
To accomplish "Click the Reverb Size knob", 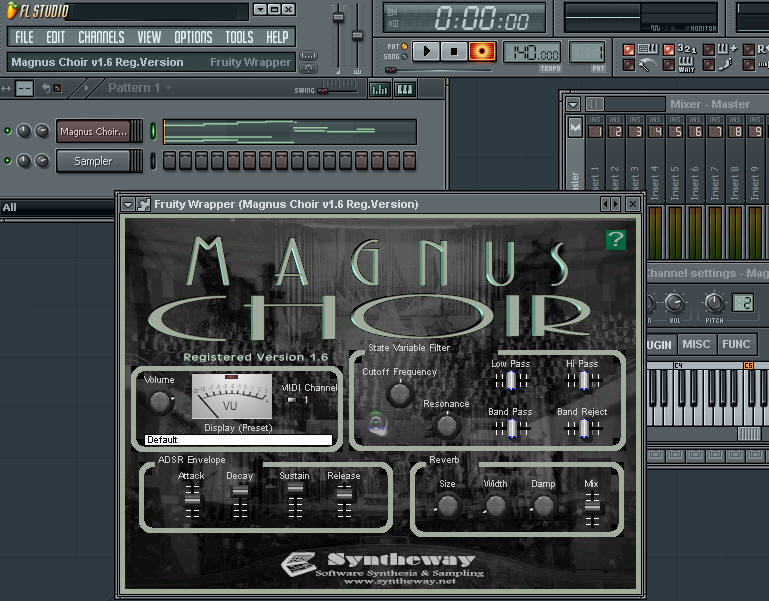I will (x=448, y=506).
